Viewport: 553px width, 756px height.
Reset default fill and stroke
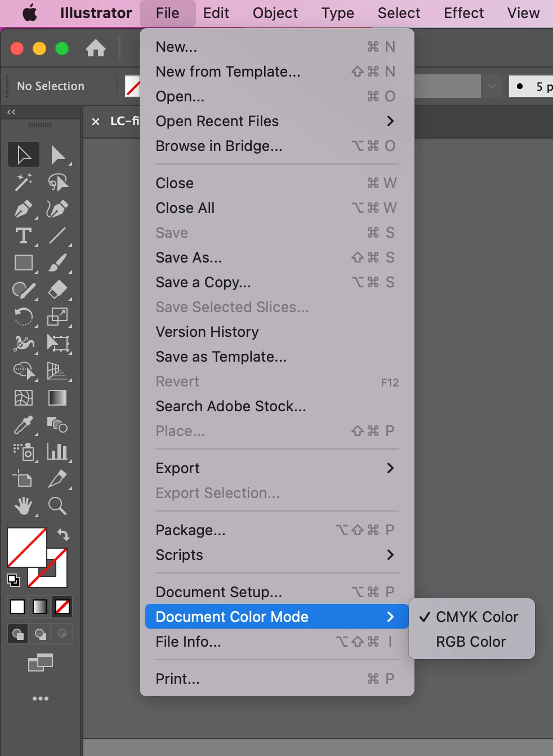click(13, 580)
